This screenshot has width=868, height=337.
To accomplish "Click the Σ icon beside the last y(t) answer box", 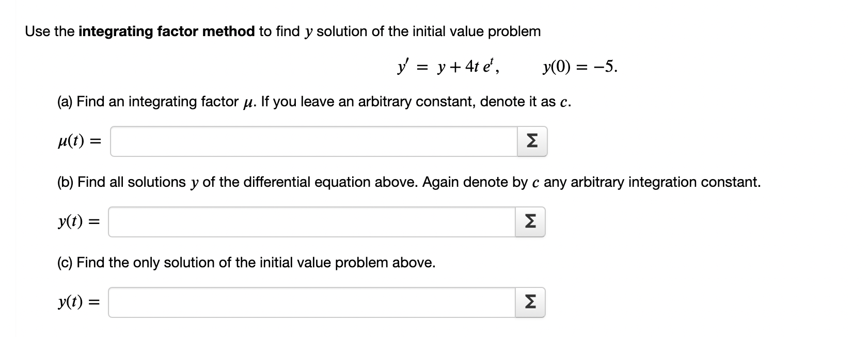I will click(x=530, y=302).
